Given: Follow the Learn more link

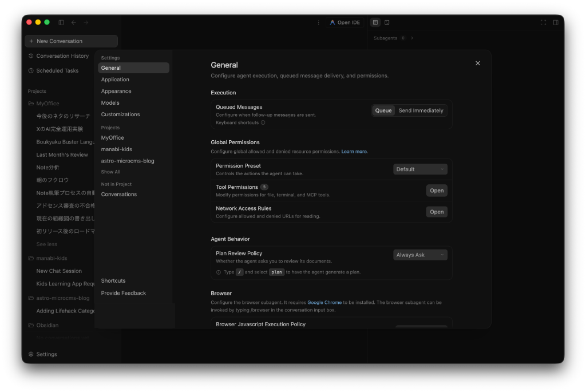Looking at the screenshot, I should point(354,151).
